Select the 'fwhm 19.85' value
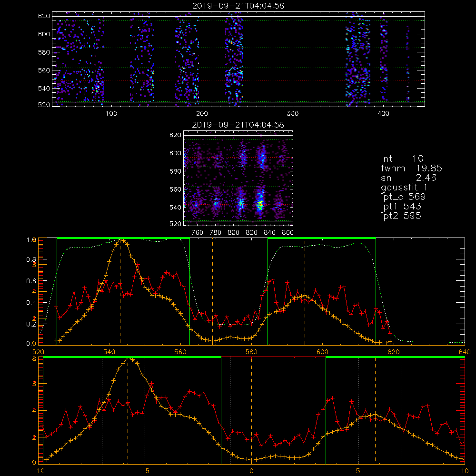476x476 pixels. [411, 168]
